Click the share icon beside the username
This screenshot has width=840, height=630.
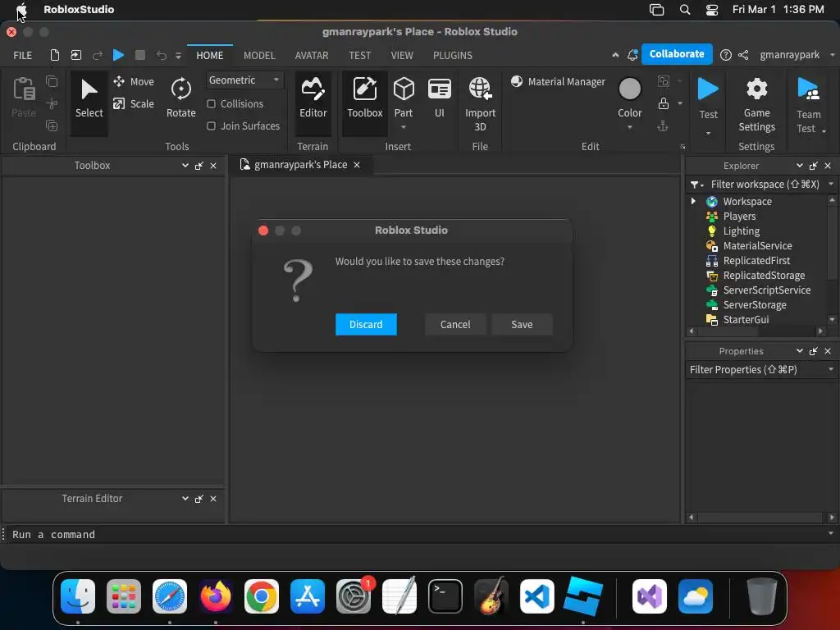743,55
